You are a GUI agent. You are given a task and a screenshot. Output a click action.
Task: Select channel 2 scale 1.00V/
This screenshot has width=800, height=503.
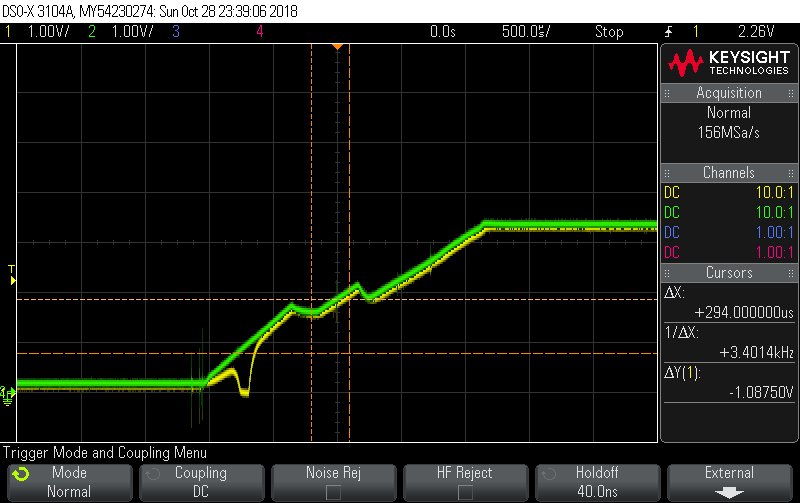[133, 32]
